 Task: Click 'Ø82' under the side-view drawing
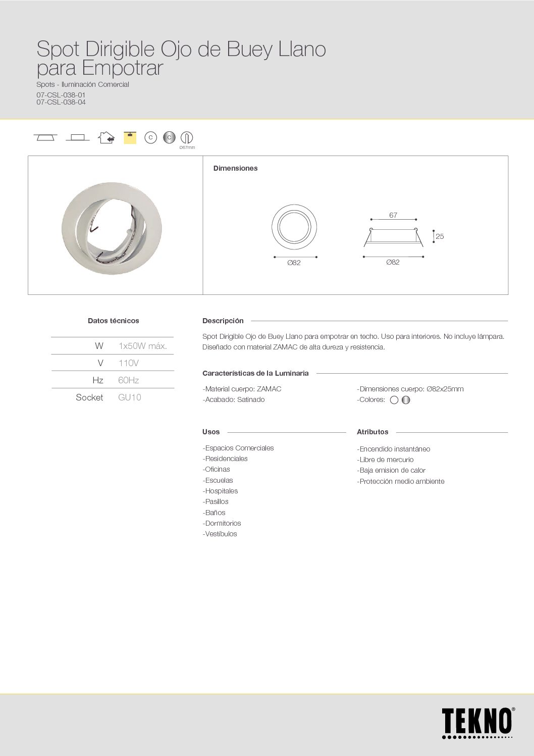[393, 262]
